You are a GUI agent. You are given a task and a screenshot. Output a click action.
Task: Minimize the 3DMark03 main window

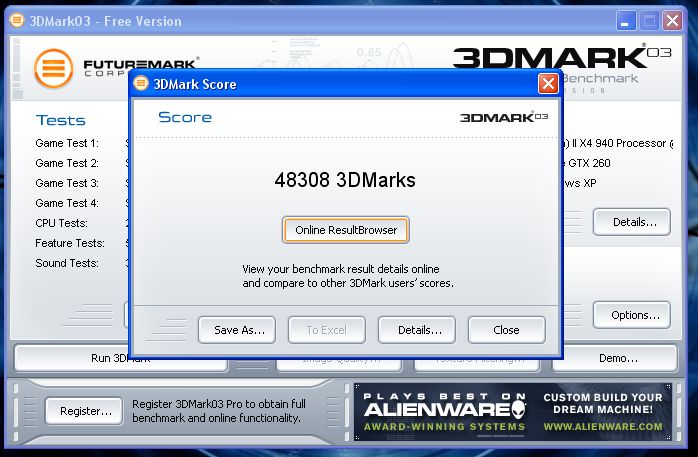tap(625, 20)
